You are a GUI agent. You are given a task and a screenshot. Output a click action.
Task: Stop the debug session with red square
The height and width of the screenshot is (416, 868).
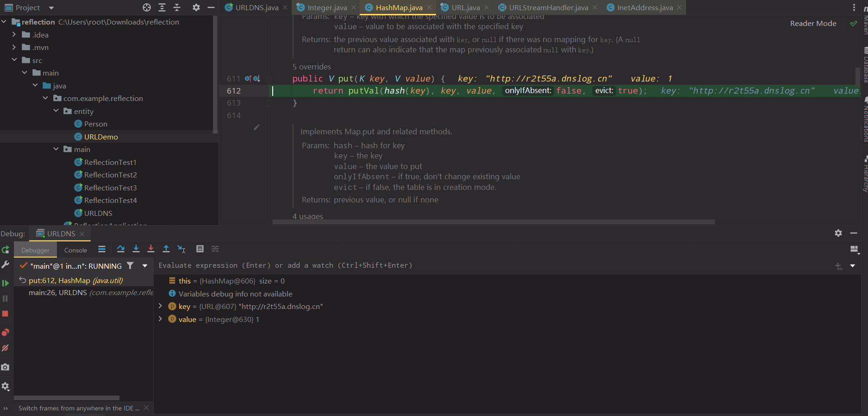pyautogui.click(x=6, y=314)
